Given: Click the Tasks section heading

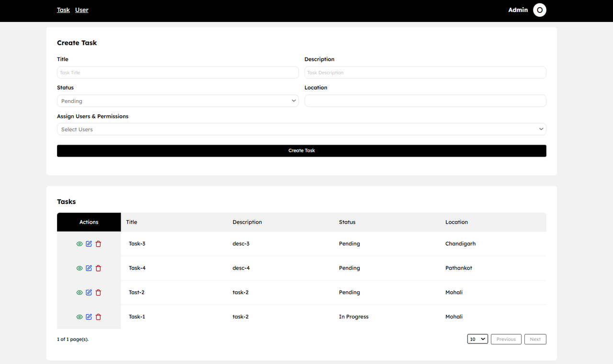Looking at the screenshot, I should [67, 202].
